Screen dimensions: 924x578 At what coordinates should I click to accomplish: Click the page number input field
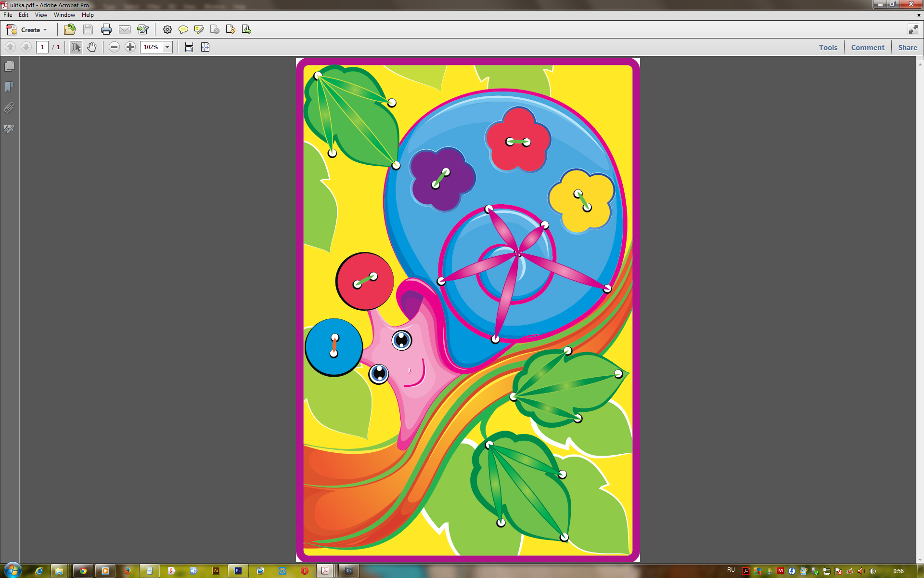42,47
